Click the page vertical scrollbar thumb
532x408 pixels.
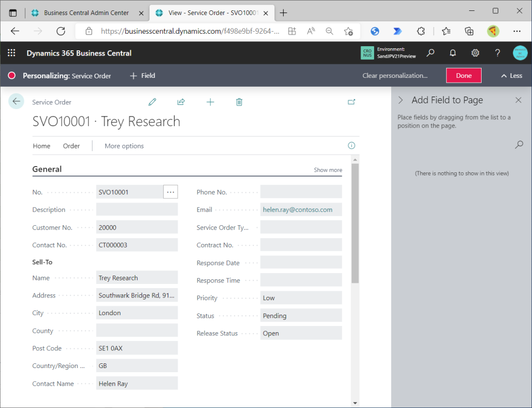(x=355, y=223)
